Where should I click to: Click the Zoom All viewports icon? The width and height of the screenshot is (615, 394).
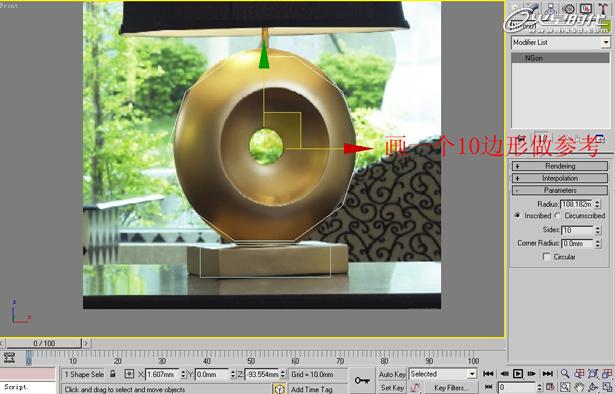coord(579,374)
